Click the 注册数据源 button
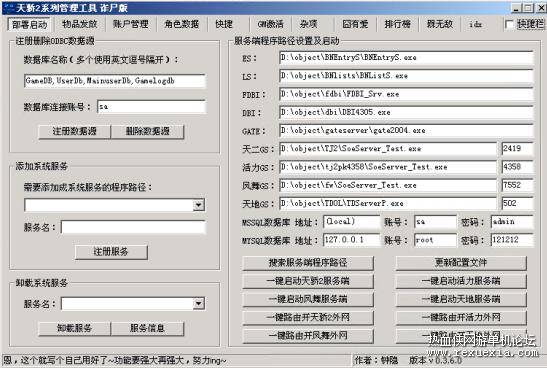This screenshot has width=547, height=368. 74,132
